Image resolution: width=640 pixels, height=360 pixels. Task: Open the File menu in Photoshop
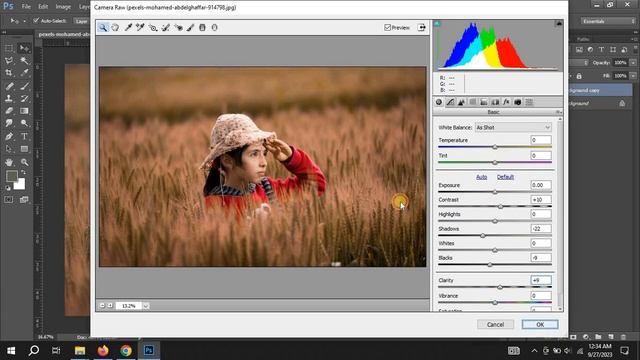coord(26,7)
